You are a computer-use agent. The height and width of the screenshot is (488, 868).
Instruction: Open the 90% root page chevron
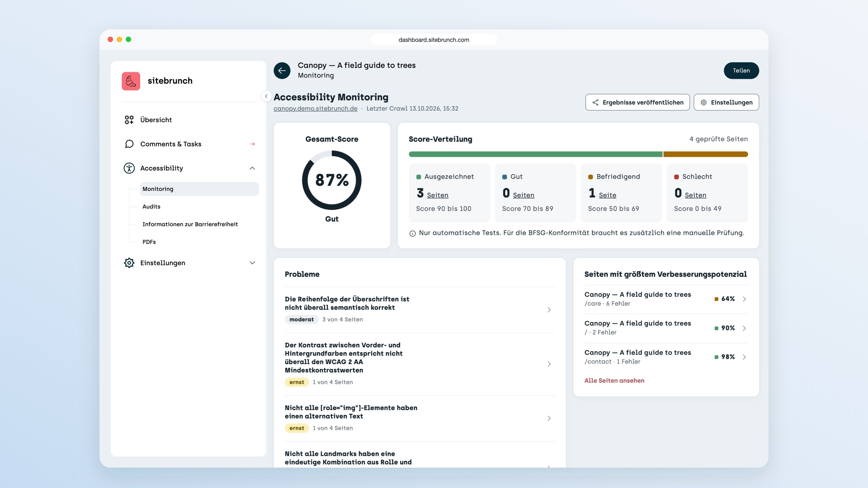pos(744,328)
